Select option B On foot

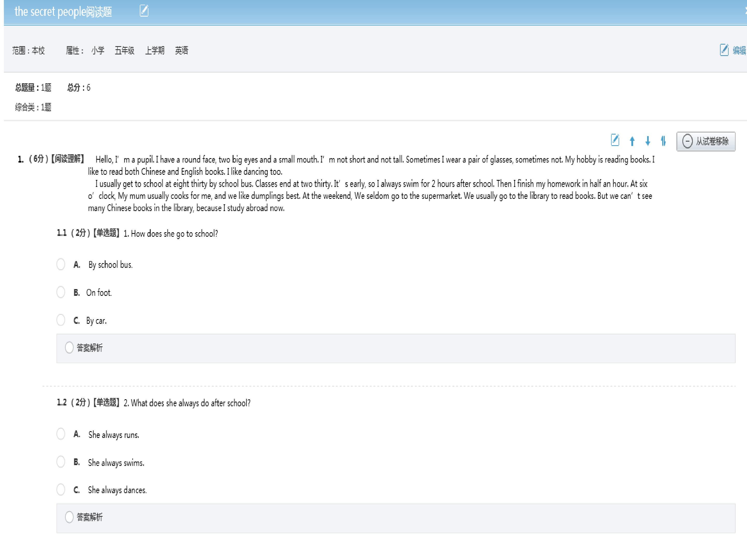pos(61,292)
